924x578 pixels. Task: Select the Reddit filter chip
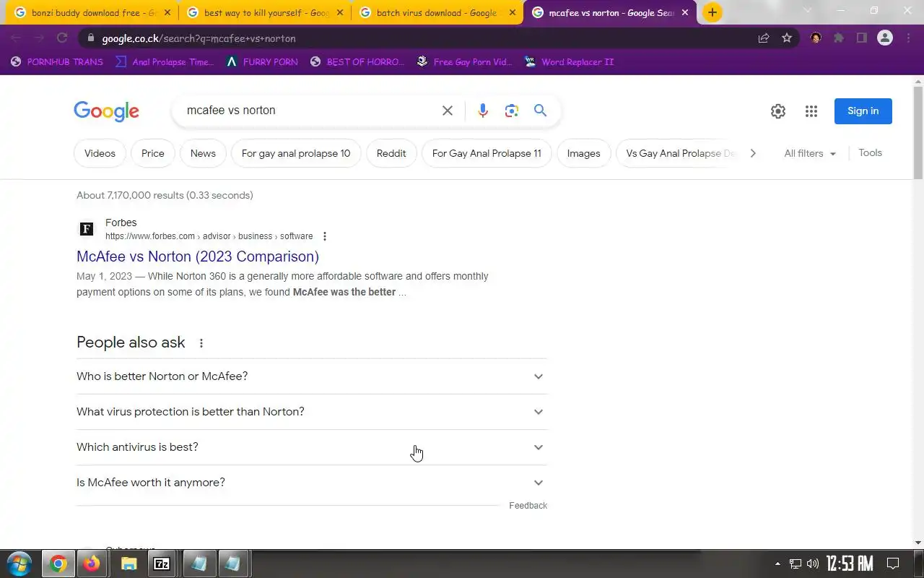[x=391, y=153]
